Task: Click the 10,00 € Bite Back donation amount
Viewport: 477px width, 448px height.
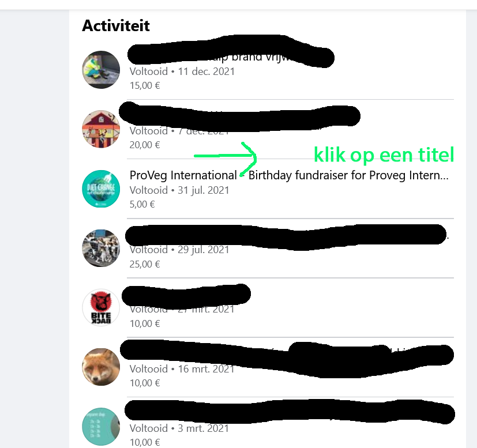Action: 145,323
